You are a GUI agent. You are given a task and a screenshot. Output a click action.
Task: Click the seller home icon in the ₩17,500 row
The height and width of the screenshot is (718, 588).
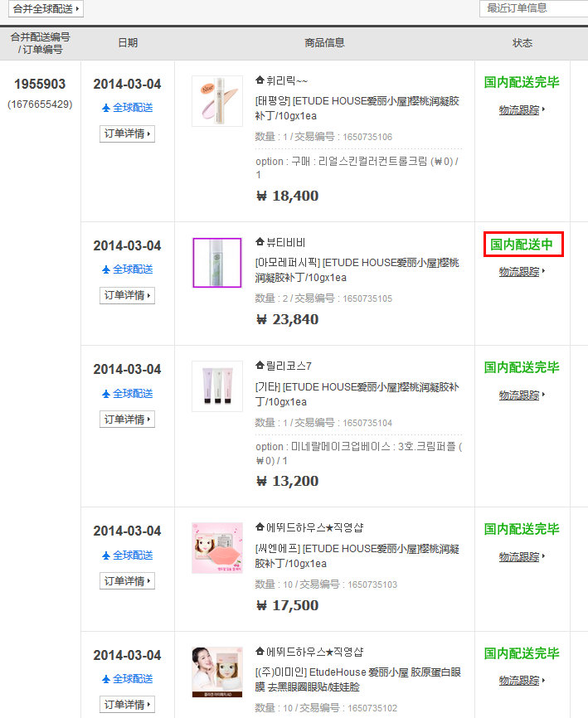coord(260,527)
